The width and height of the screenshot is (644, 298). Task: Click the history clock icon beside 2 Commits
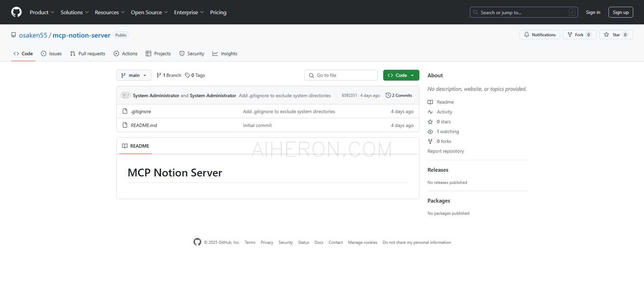pyautogui.click(x=388, y=95)
